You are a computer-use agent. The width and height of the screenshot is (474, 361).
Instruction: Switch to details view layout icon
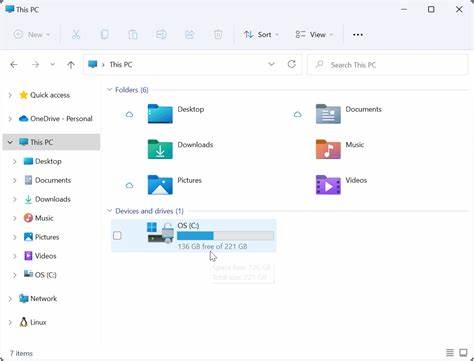click(x=450, y=352)
